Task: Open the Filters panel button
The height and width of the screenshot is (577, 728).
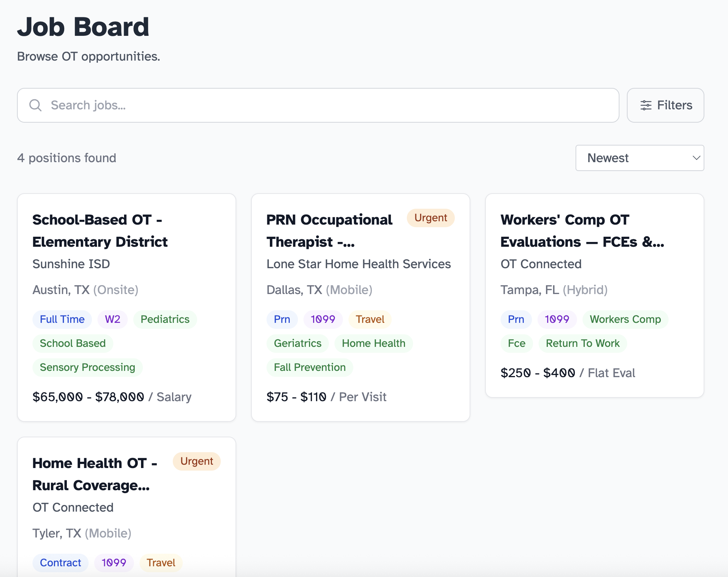Action: [x=665, y=105]
